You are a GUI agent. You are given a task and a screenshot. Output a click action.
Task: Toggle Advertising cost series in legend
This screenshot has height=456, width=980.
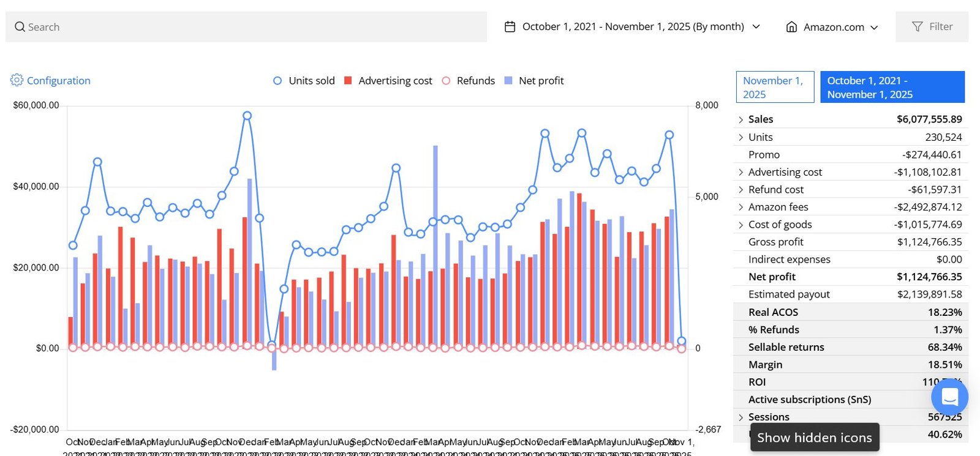tap(388, 81)
